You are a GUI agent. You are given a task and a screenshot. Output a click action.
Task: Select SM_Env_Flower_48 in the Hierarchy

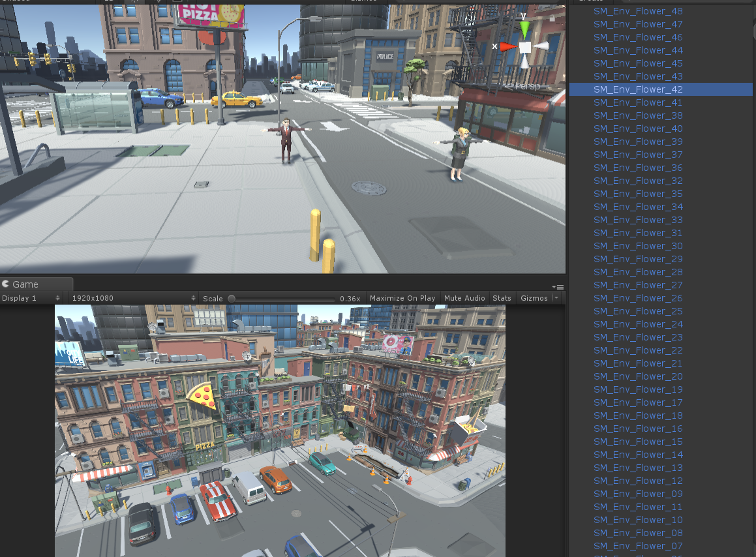click(x=661, y=11)
